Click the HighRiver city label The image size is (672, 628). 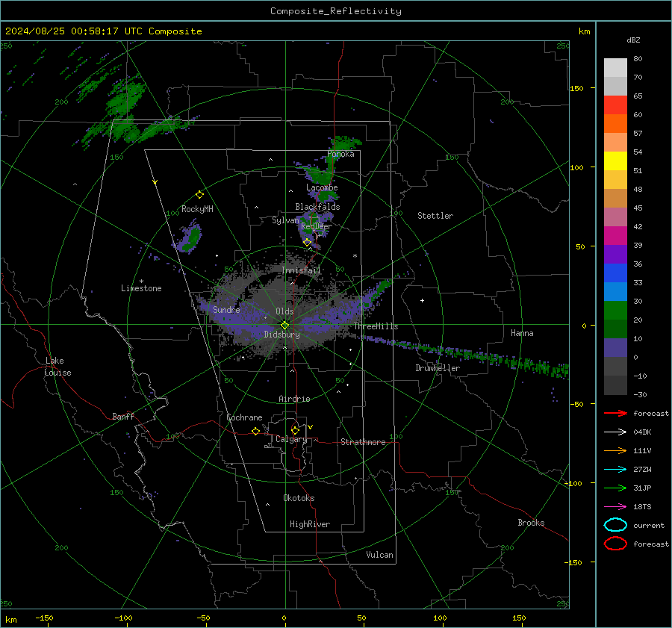pos(310,524)
